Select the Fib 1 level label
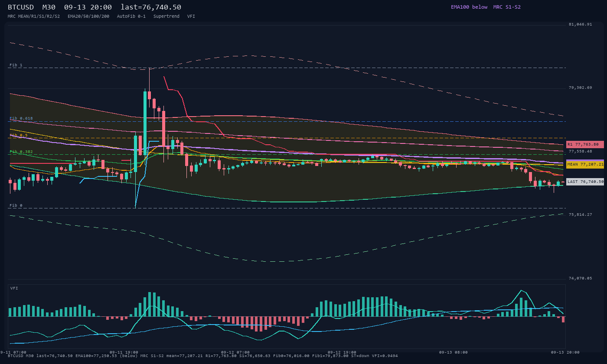607x364 pixels. point(16,65)
